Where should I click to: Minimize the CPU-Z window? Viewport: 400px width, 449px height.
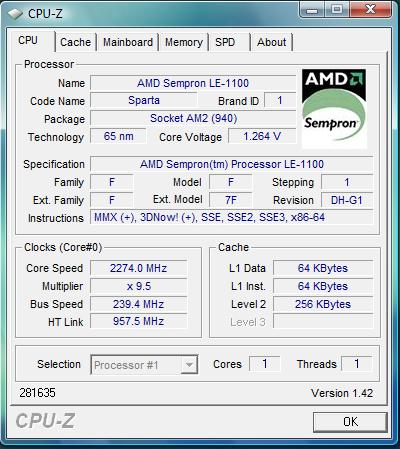(312, 9)
